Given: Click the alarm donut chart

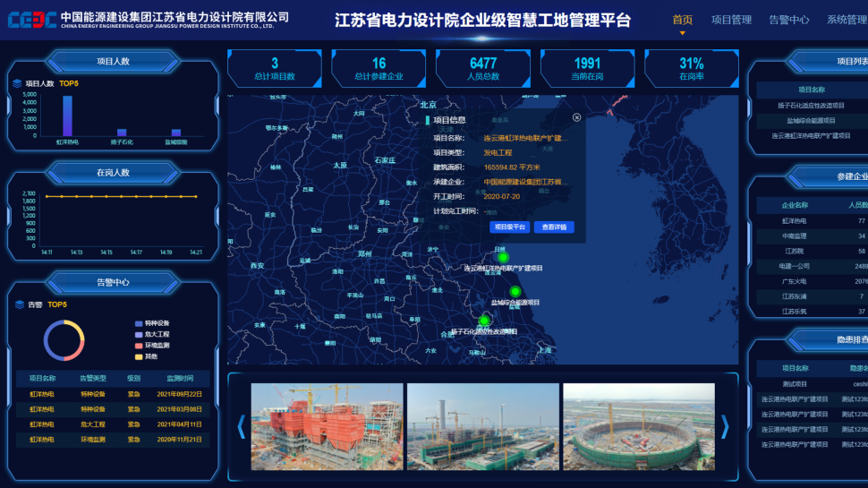Looking at the screenshot, I should pos(64,340).
